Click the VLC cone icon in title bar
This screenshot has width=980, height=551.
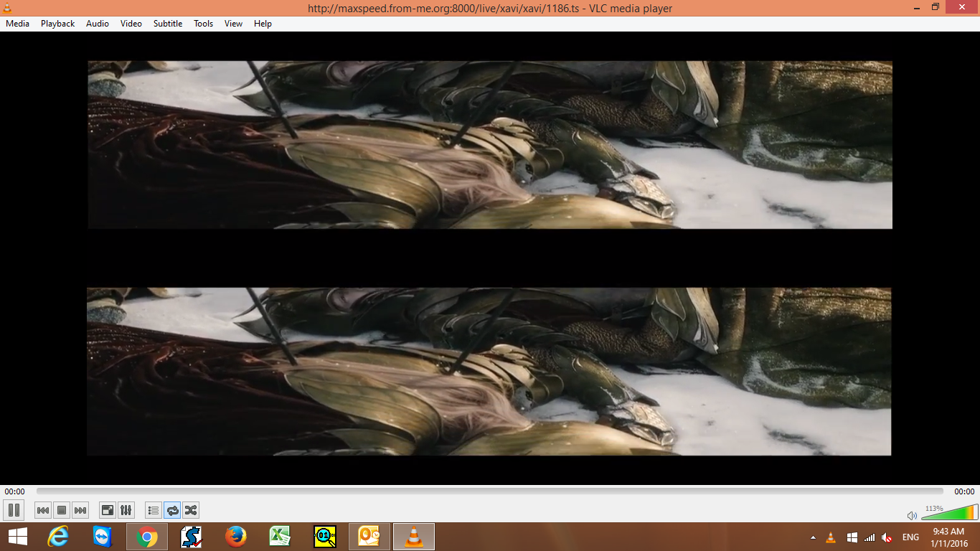point(7,8)
